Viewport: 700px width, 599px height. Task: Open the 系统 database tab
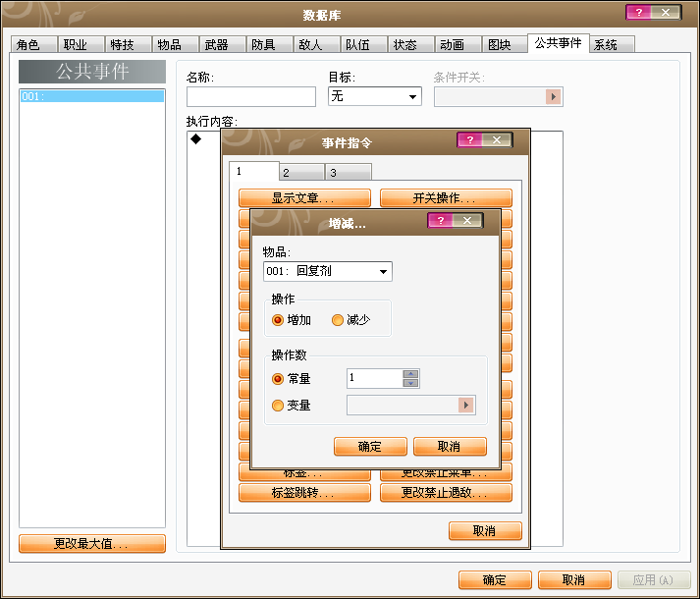click(612, 44)
